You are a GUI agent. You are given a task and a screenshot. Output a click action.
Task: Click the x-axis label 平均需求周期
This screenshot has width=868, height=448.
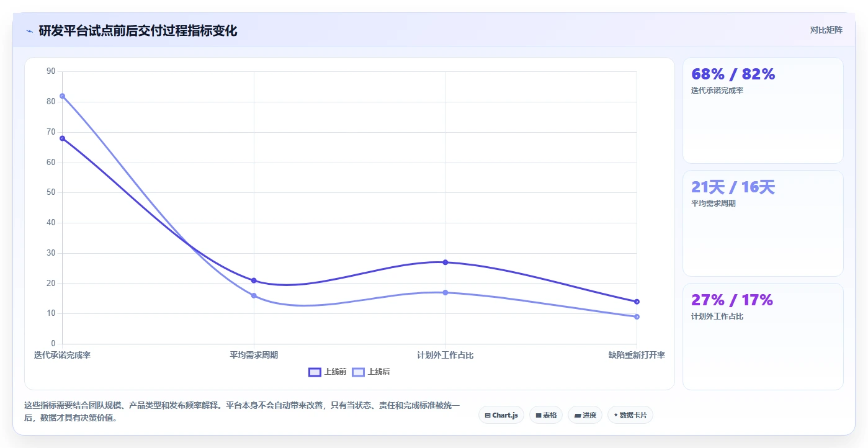coord(254,355)
